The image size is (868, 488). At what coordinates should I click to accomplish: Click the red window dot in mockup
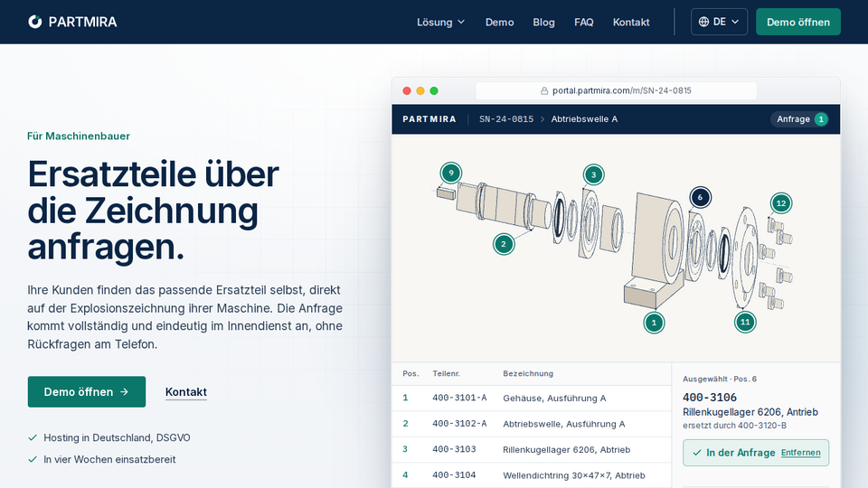click(x=407, y=90)
